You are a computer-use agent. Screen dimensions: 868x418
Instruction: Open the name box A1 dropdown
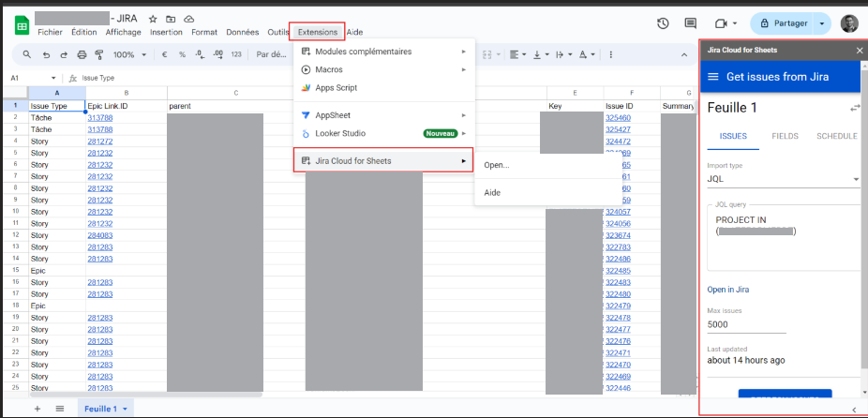[53, 78]
